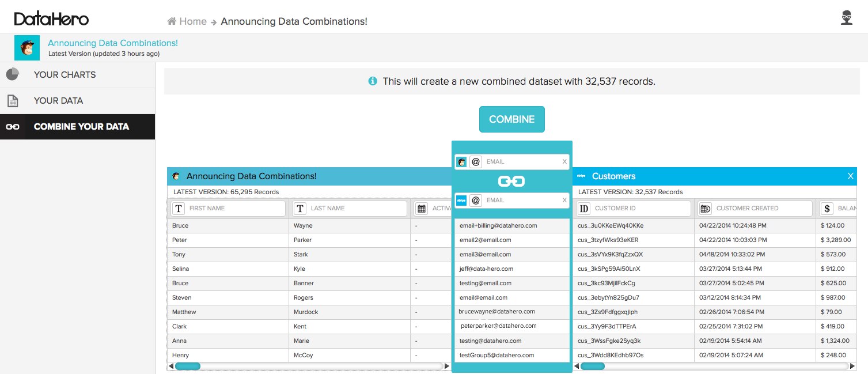Select the Customer Created column header
Image resolution: width=868 pixels, height=374 pixels.
pyautogui.click(x=755, y=209)
